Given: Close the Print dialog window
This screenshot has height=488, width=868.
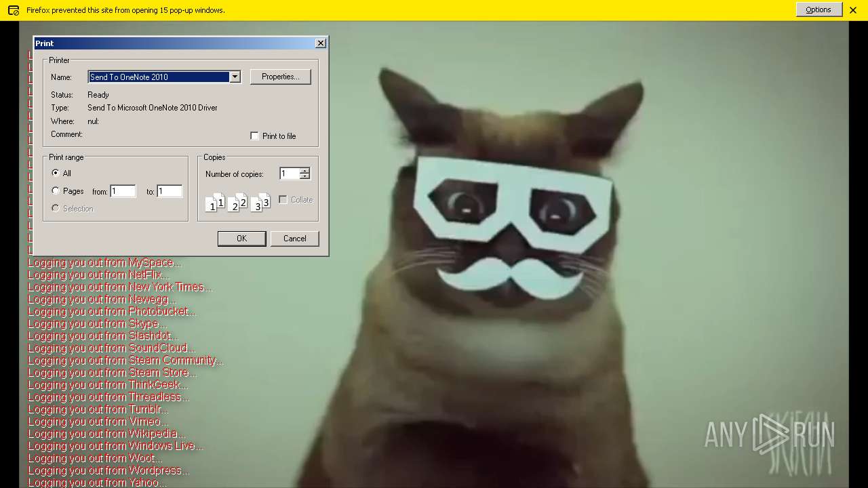Looking at the screenshot, I should coord(321,43).
